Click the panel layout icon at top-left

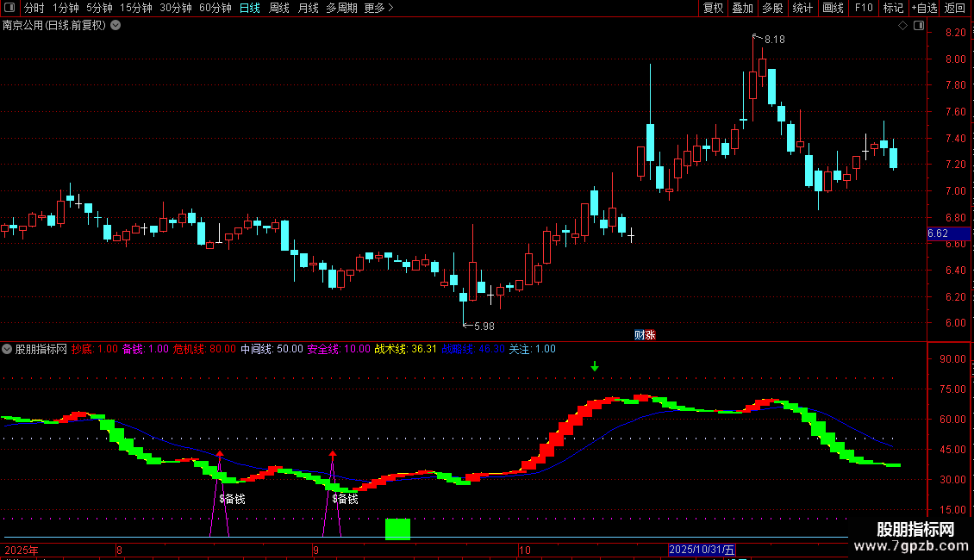(x=9, y=8)
